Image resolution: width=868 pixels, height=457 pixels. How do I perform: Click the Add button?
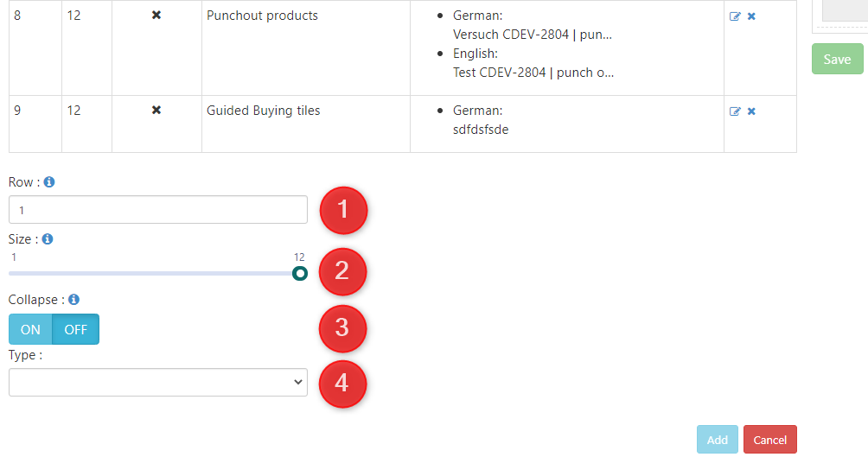pos(718,440)
